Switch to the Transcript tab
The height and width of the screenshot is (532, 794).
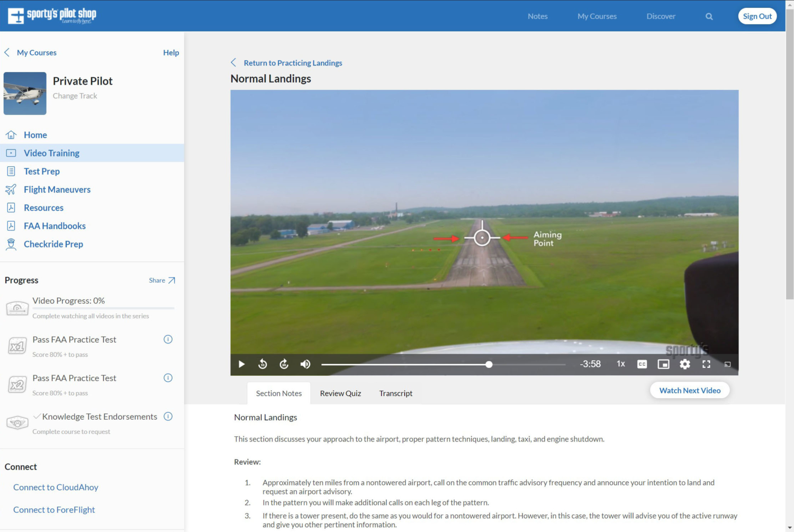(x=395, y=393)
